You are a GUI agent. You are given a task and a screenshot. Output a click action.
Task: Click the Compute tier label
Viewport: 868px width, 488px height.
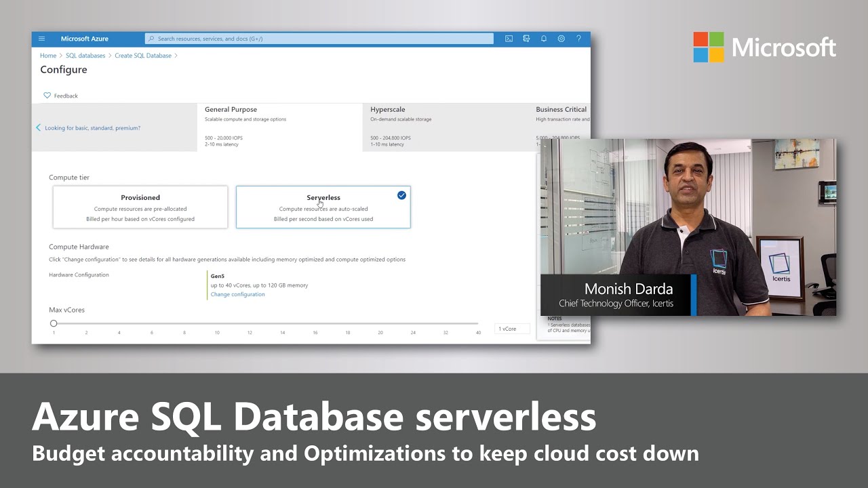click(x=69, y=178)
